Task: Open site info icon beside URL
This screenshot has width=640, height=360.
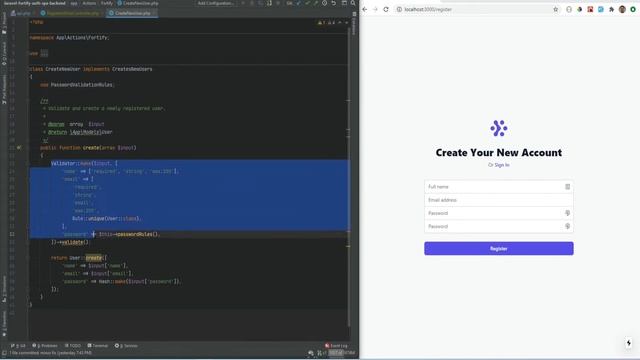Action: (399, 9)
